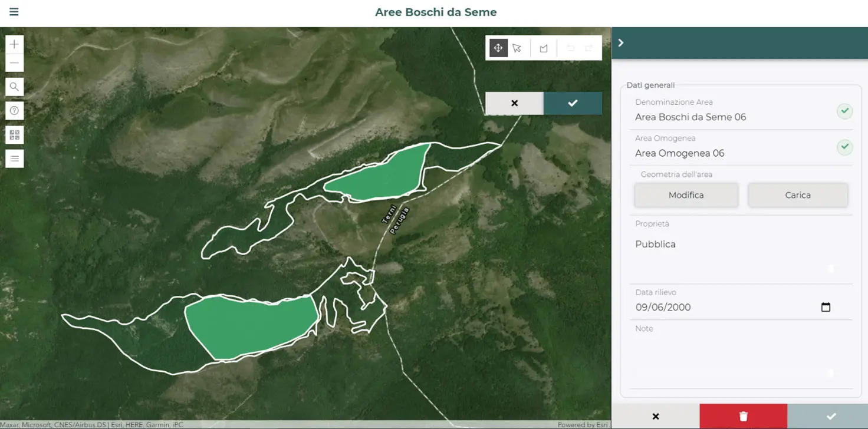This screenshot has width=868, height=429.
Task: Zoom in on the map
Action: pyautogui.click(x=15, y=44)
